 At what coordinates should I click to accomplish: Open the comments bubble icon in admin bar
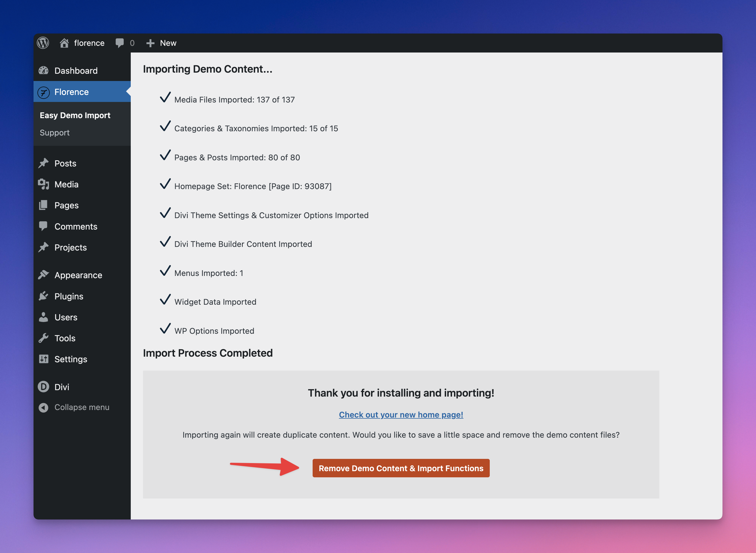tap(120, 43)
